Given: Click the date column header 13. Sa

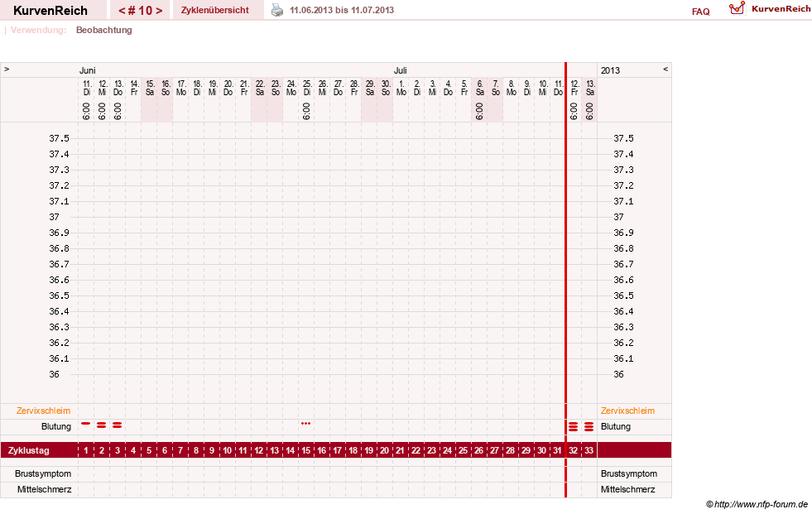Looking at the screenshot, I should click(590, 88).
